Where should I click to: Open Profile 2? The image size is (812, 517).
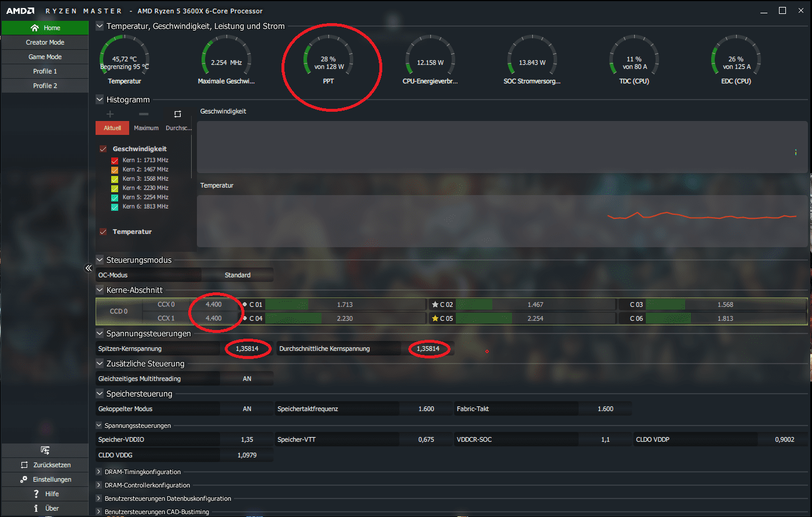coord(45,86)
